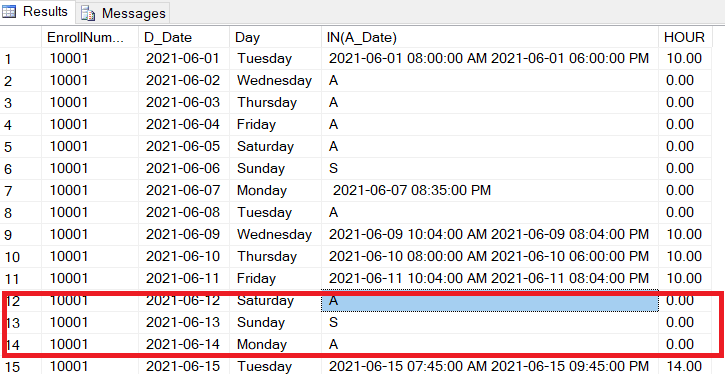Click the Day column header
Viewport: 725px width, 374px height.
[x=275, y=37]
